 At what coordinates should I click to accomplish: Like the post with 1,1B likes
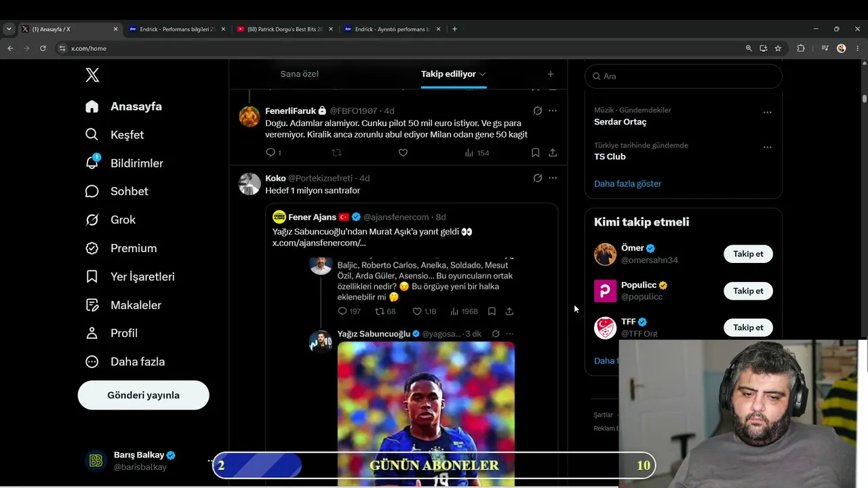pos(425,311)
